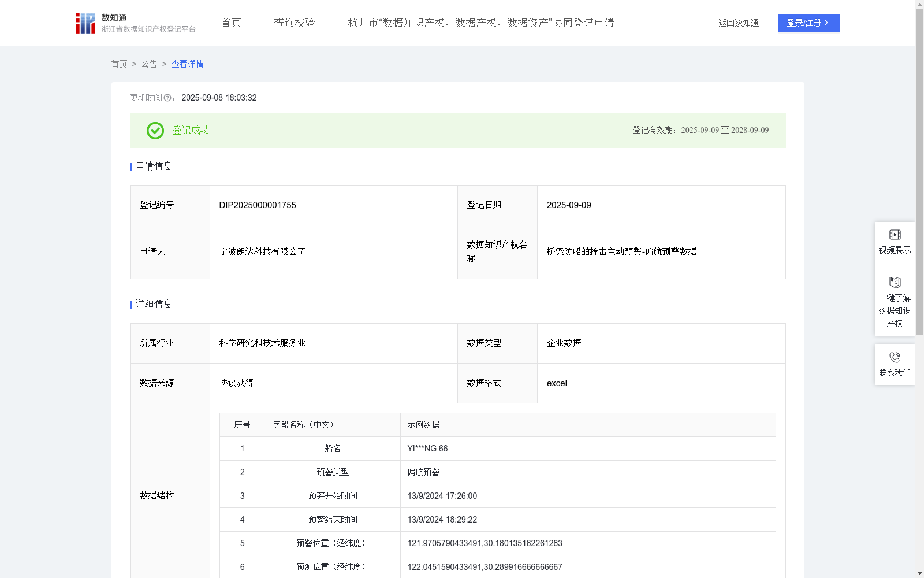924x578 pixels.
Task: Open the 查询校验 menu item
Action: click(295, 23)
